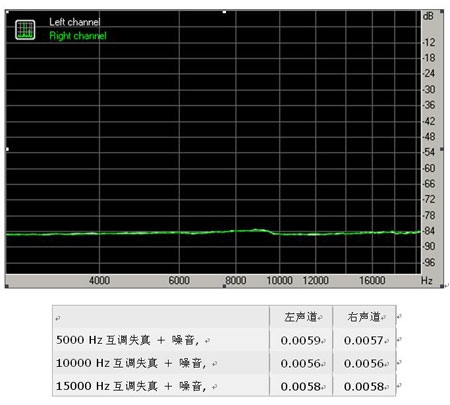The height and width of the screenshot is (405, 450).
Task: Click the 16000 Hz axis label
Action: tap(372, 281)
